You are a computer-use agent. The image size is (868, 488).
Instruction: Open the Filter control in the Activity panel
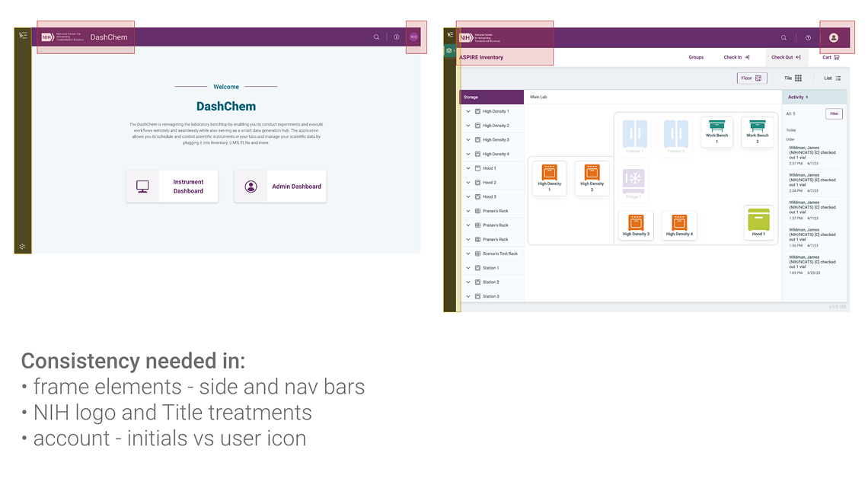[x=834, y=113]
